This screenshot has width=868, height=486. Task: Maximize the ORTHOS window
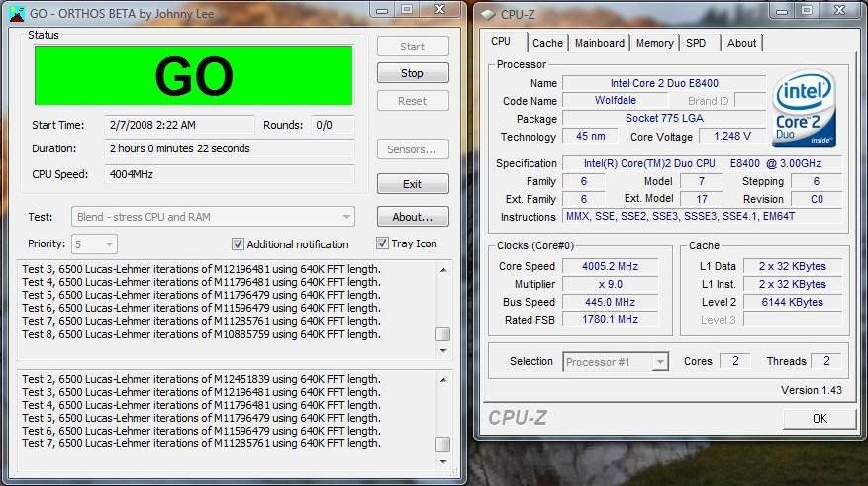coord(406,11)
